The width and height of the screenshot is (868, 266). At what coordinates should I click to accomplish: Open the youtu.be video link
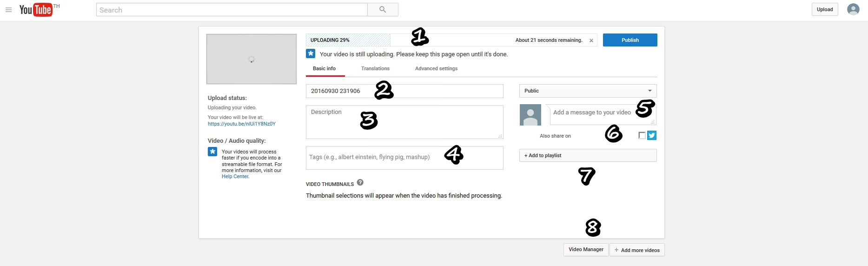click(x=242, y=124)
